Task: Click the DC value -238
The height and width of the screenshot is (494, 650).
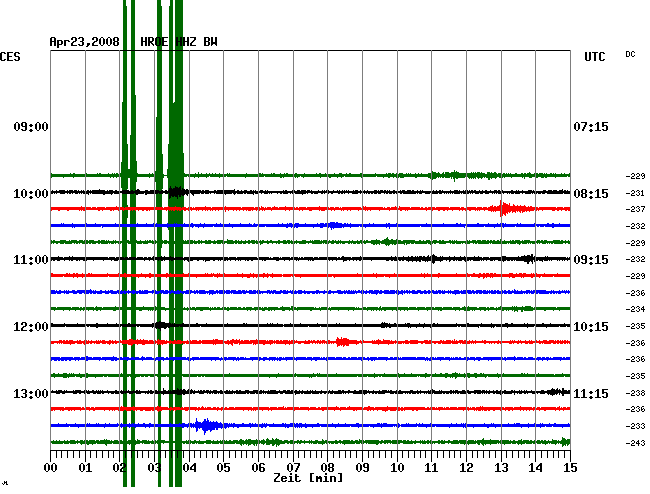Action: click(635, 393)
